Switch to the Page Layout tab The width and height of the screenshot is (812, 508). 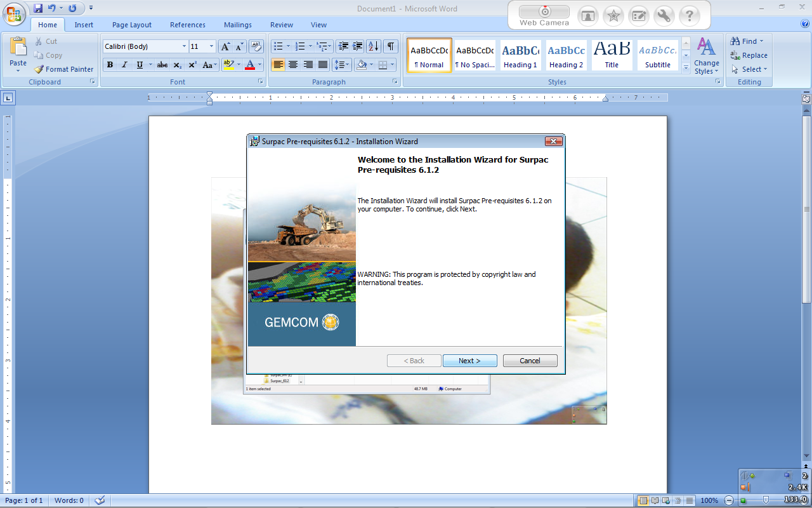(132, 25)
